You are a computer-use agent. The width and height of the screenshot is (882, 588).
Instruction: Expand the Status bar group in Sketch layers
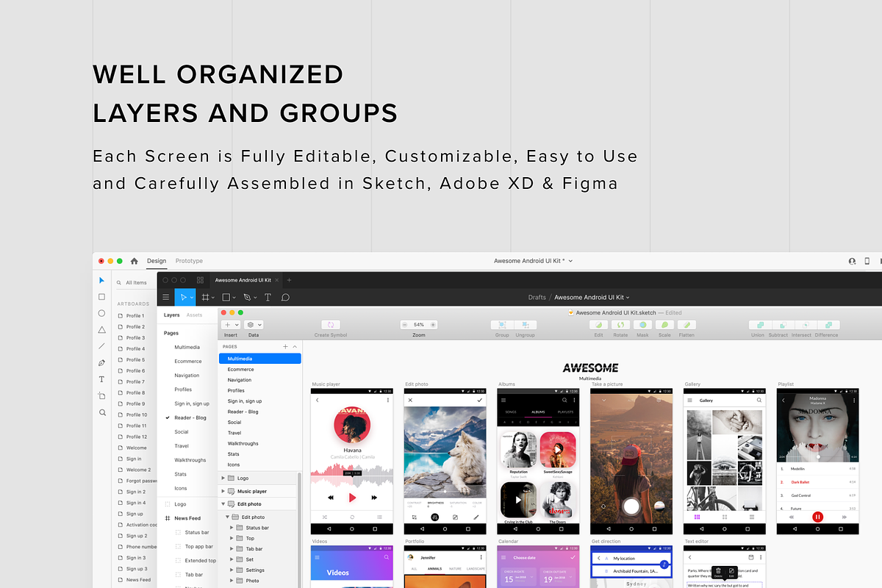pyautogui.click(x=232, y=528)
